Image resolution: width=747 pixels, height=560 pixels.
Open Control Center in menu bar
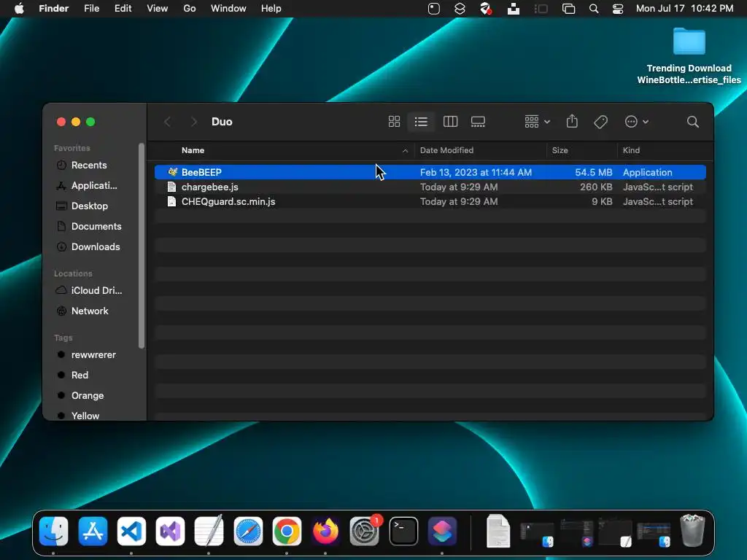click(618, 9)
